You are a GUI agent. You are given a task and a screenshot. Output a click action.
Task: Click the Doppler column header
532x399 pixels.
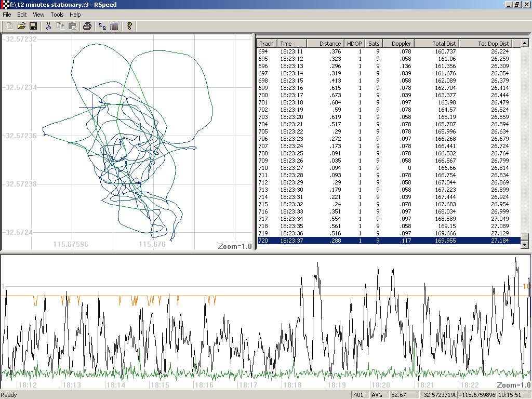pyautogui.click(x=398, y=44)
